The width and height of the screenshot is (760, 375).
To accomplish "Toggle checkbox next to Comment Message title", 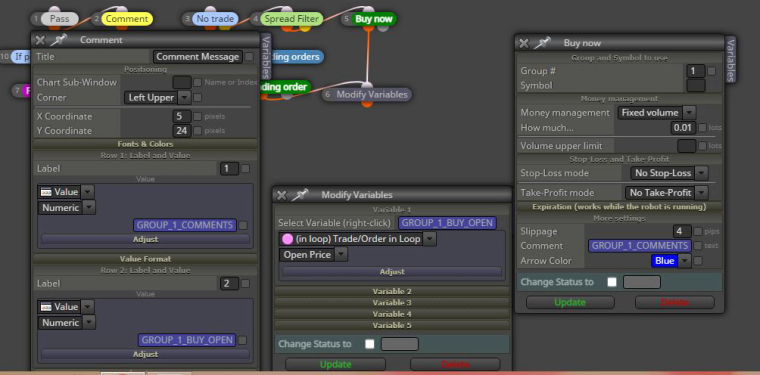I will click(249, 57).
